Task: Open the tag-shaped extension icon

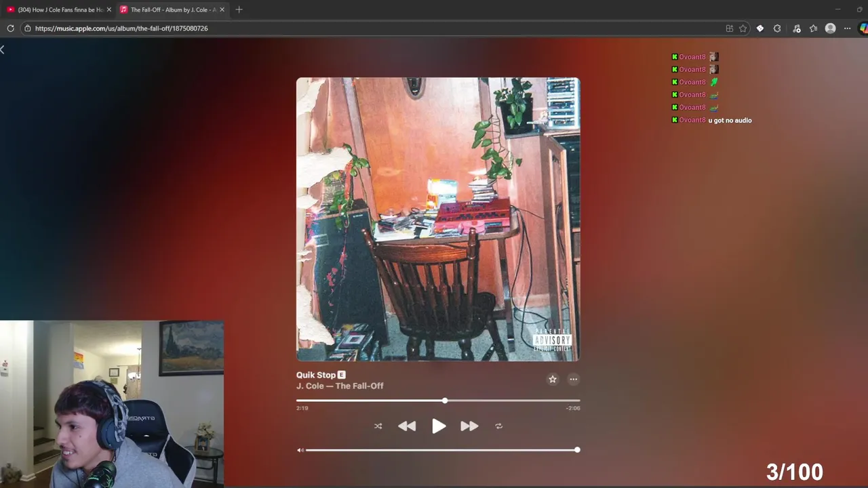Action: (760, 28)
